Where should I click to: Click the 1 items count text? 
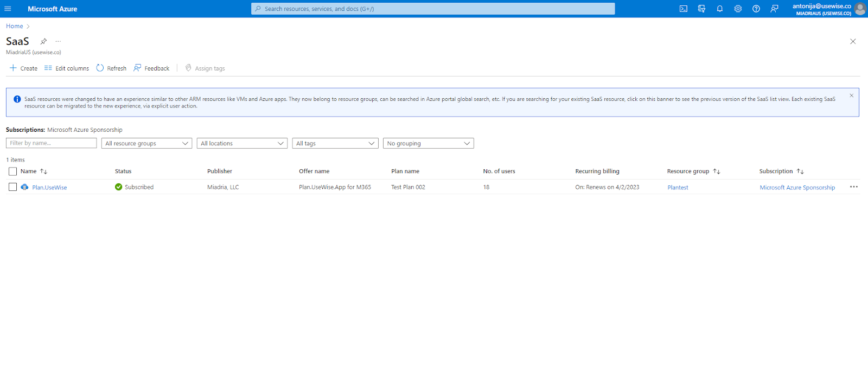(x=15, y=160)
